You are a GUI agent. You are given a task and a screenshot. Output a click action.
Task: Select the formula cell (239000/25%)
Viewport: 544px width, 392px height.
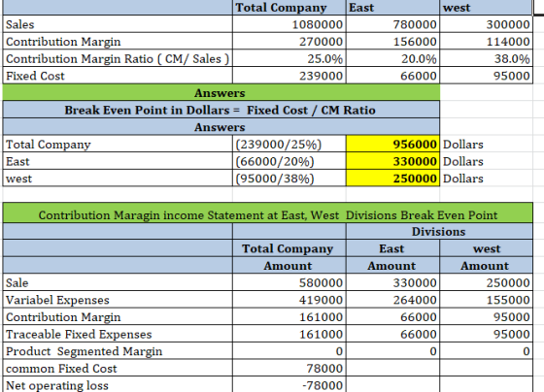coord(289,145)
